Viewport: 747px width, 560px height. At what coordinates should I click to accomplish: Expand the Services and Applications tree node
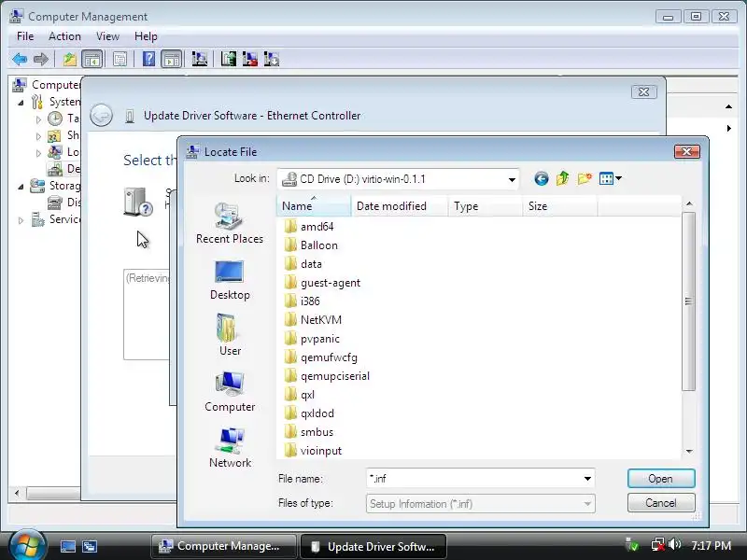21,220
